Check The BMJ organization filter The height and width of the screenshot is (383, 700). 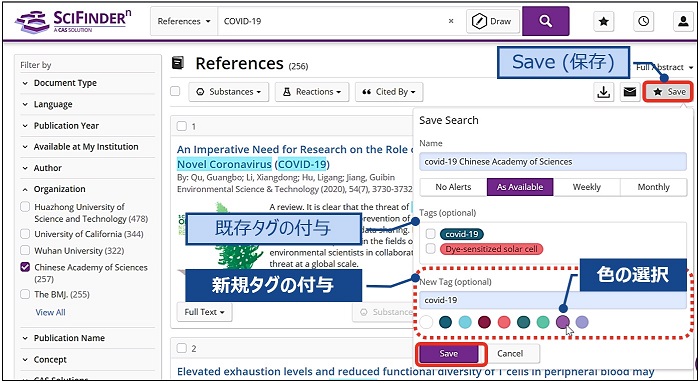[25, 294]
